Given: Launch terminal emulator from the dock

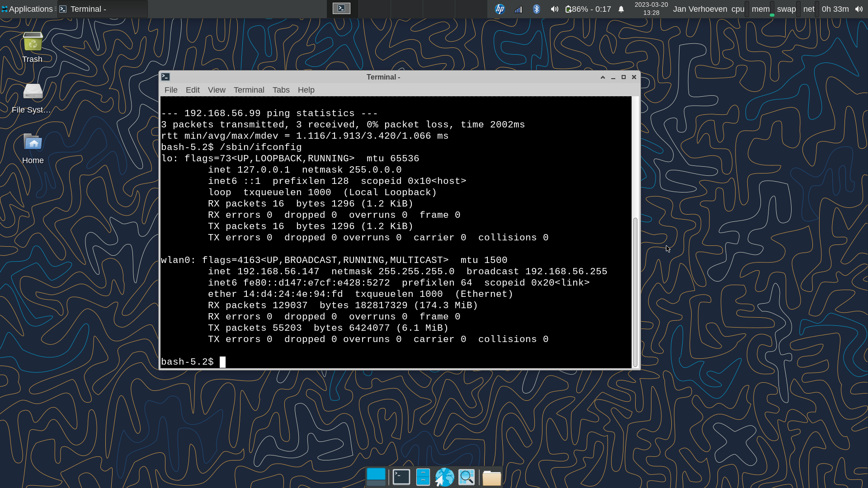Looking at the screenshot, I should coord(401,477).
